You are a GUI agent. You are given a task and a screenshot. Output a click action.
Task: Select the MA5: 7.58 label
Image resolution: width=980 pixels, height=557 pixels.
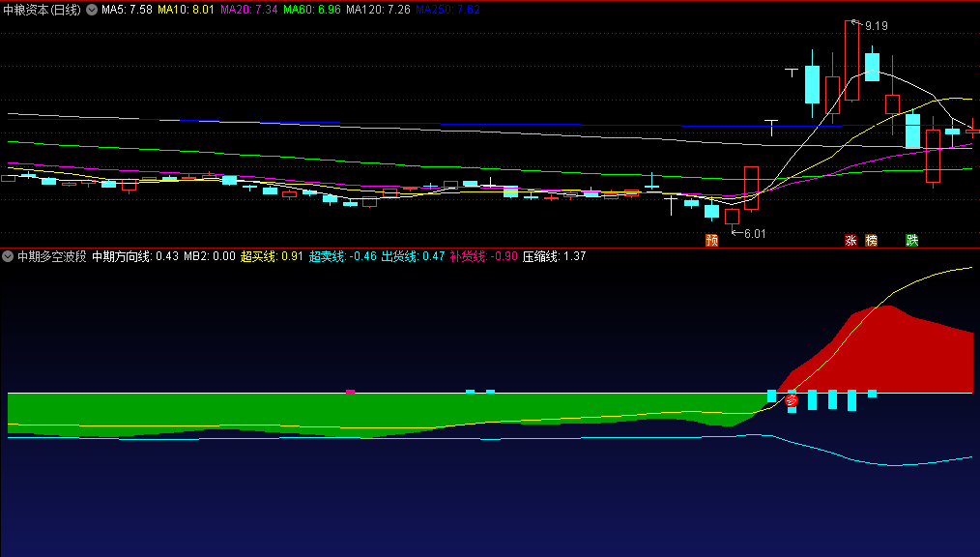click(x=127, y=10)
